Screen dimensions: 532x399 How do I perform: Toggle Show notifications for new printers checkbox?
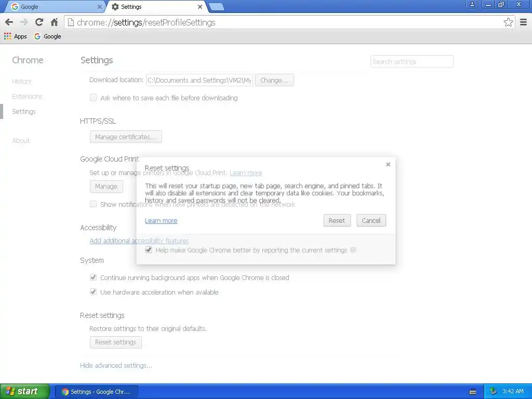[x=94, y=204]
